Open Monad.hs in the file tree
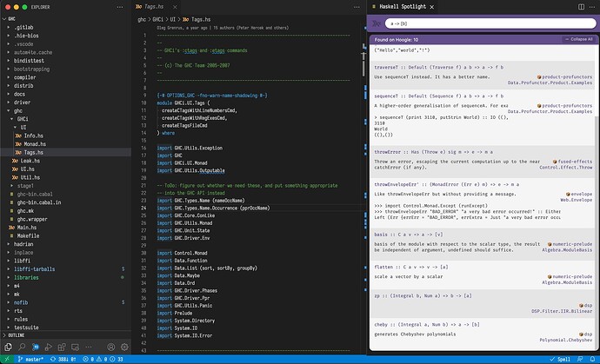Screen dimensions: 600x364 pos(34,144)
